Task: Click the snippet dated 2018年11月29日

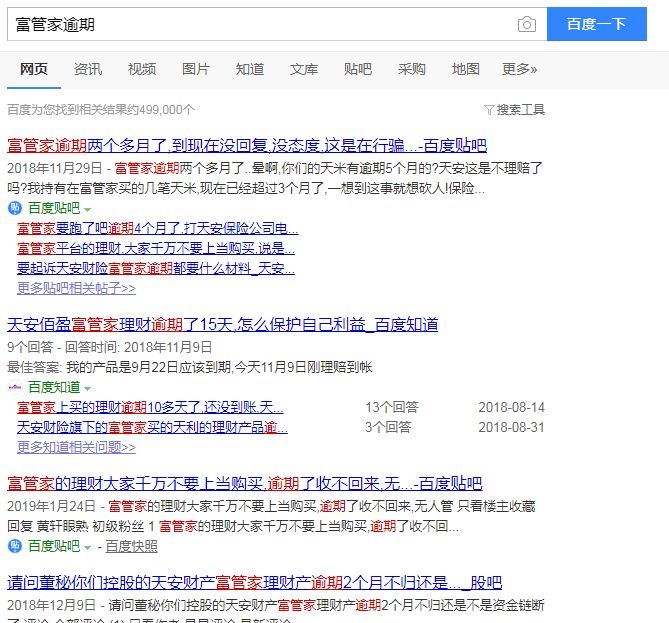Action: tap(275, 178)
